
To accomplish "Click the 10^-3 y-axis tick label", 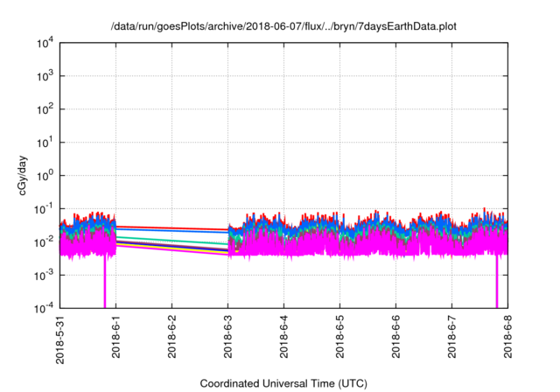I will coord(44,276).
